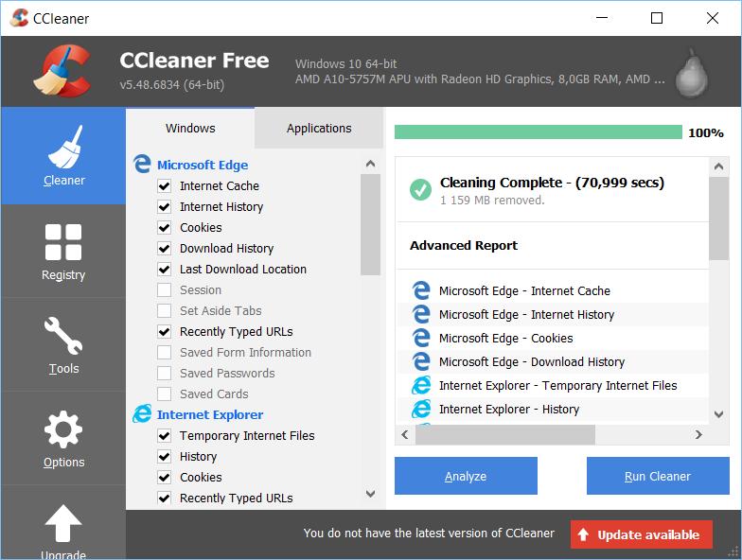Click the CCleaner title bar app icon

[x=19, y=18]
